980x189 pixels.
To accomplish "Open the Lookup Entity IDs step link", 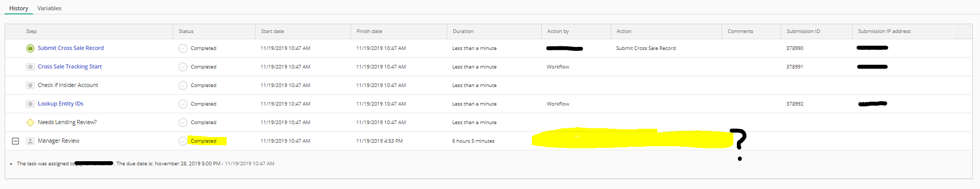I will [x=61, y=104].
